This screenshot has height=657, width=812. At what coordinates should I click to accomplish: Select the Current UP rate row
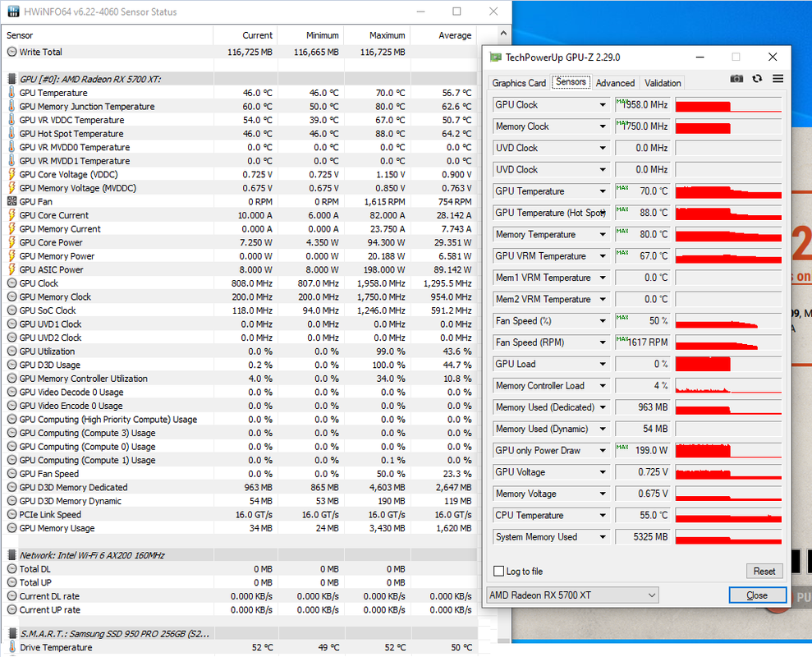click(x=239, y=610)
